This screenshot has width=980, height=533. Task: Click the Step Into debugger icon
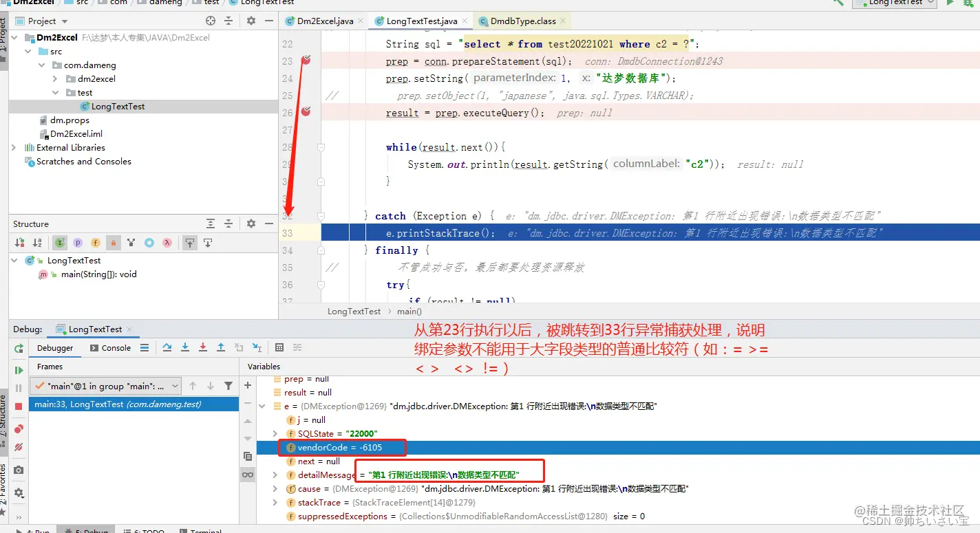(x=185, y=348)
